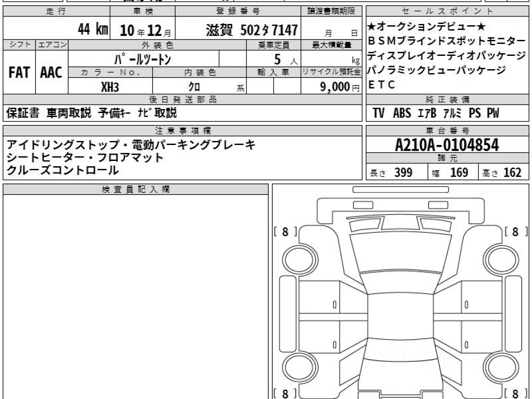Click the hood panel on car diagram
This screenshot has height=399, width=532.
coord(400,252)
